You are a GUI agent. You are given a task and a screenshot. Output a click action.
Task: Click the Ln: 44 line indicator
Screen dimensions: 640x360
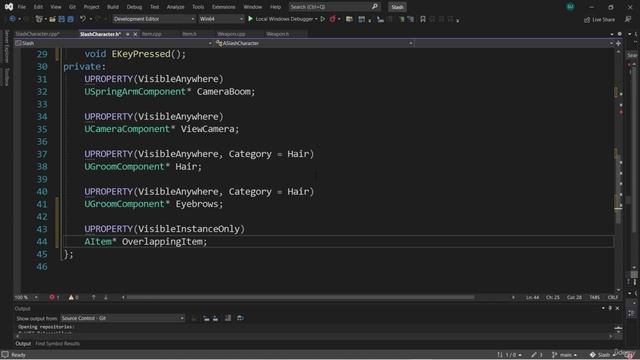[x=532, y=297]
